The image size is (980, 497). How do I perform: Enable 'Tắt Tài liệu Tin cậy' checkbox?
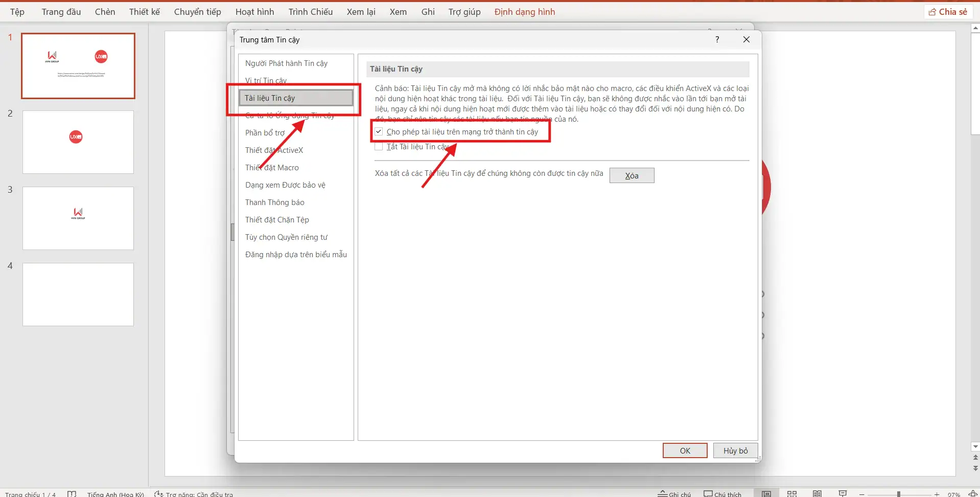[379, 147]
